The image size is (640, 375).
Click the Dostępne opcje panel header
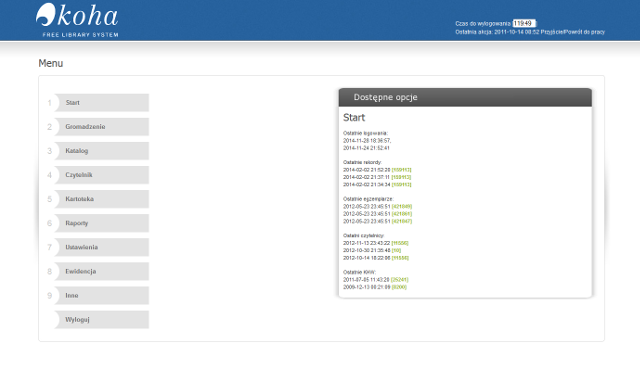tap(465, 97)
